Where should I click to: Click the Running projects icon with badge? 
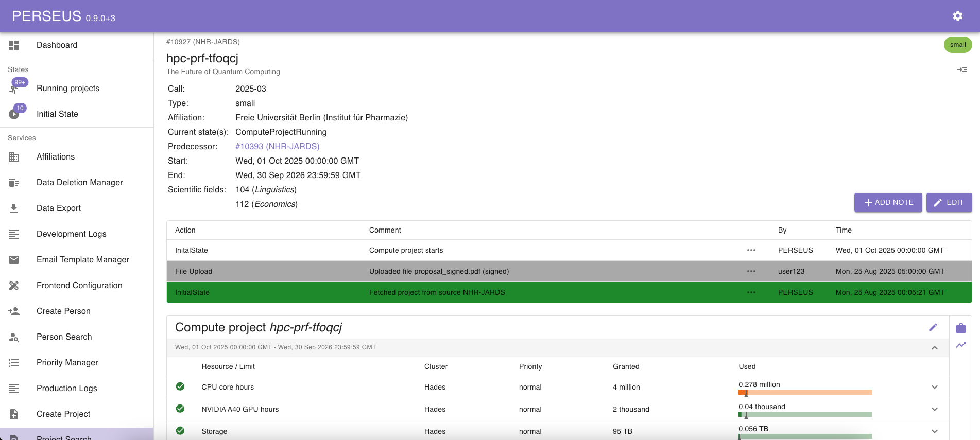point(14,89)
